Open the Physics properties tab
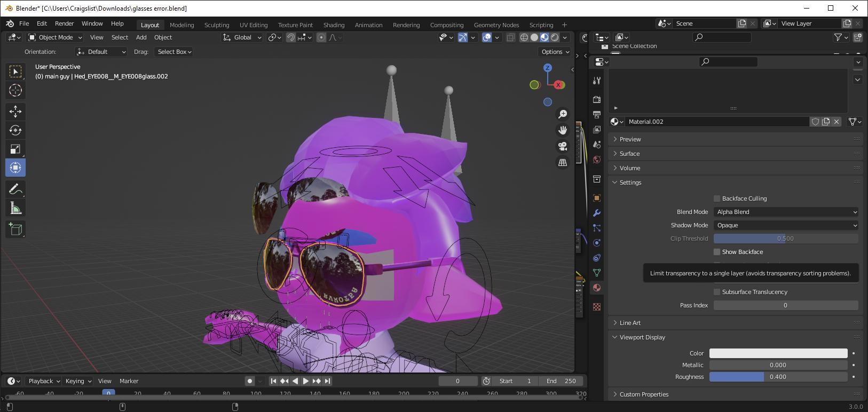The height and width of the screenshot is (412, 868). pyautogui.click(x=597, y=243)
